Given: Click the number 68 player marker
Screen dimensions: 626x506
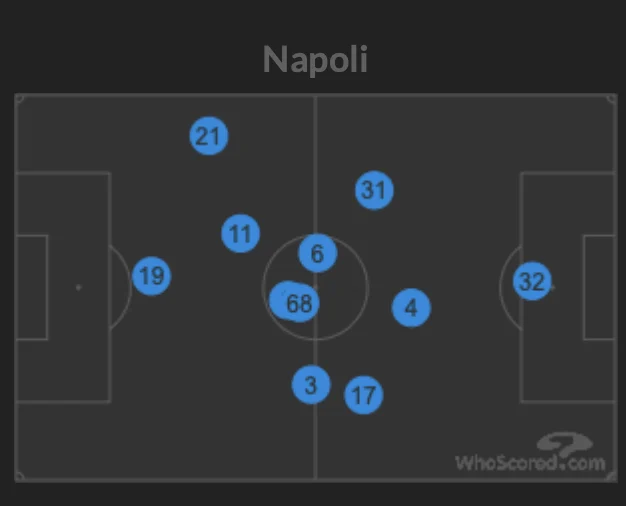Looking at the screenshot, I should click(x=301, y=303).
